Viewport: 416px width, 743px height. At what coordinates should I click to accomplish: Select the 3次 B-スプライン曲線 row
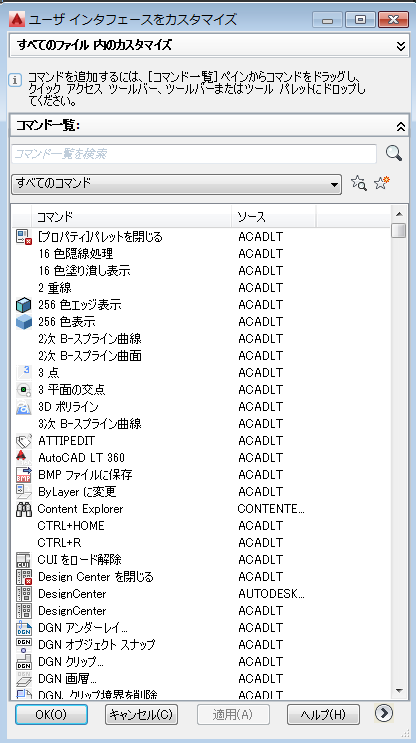click(201, 424)
